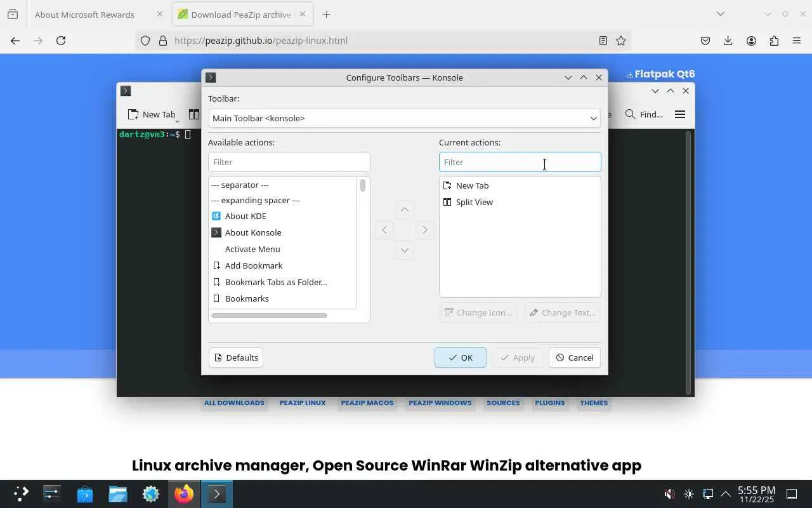Click the About KDE icon in Available actions
The image size is (812, 508).
click(216, 216)
